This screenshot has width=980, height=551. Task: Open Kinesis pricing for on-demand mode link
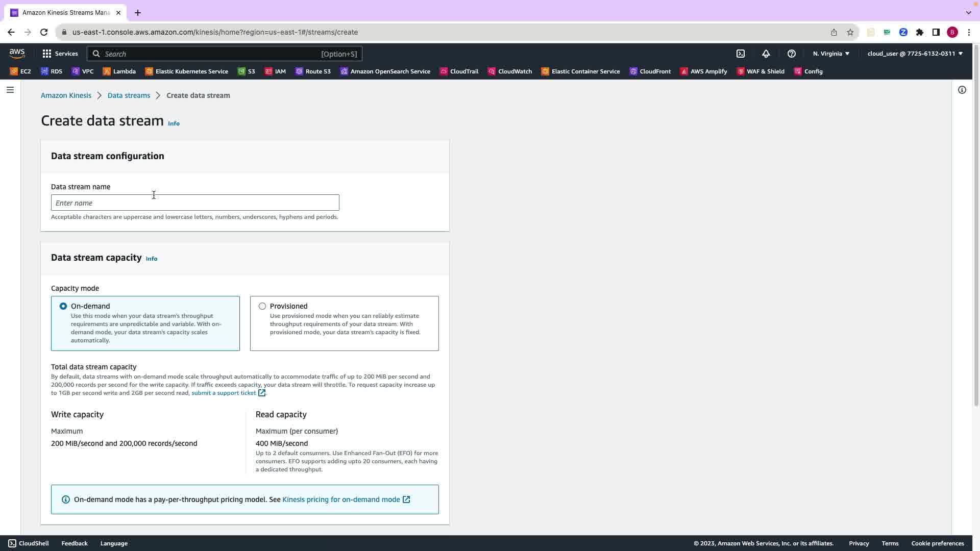(x=341, y=499)
